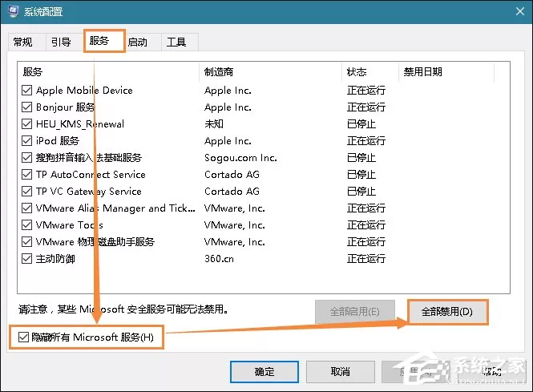The image size is (533, 392).
Task: Select the 服务 tab
Action: point(104,41)
